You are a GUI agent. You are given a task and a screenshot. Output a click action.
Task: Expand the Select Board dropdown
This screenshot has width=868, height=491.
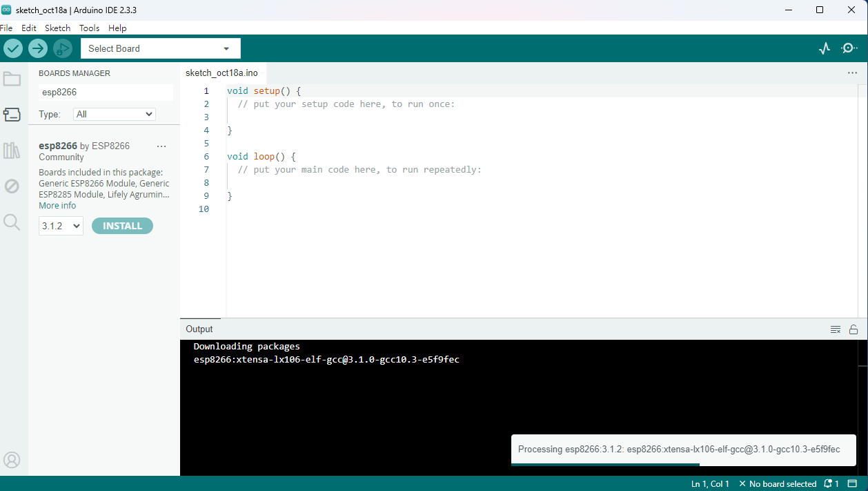[160, 48]
